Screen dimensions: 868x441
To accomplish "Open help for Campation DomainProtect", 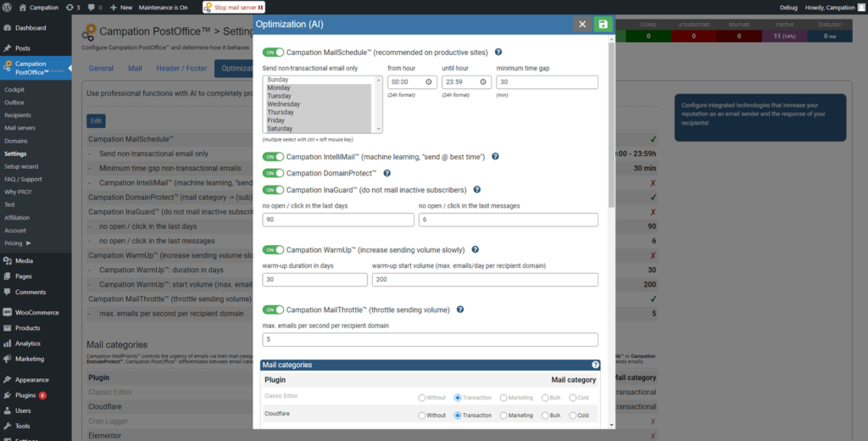I will (387, 173).
